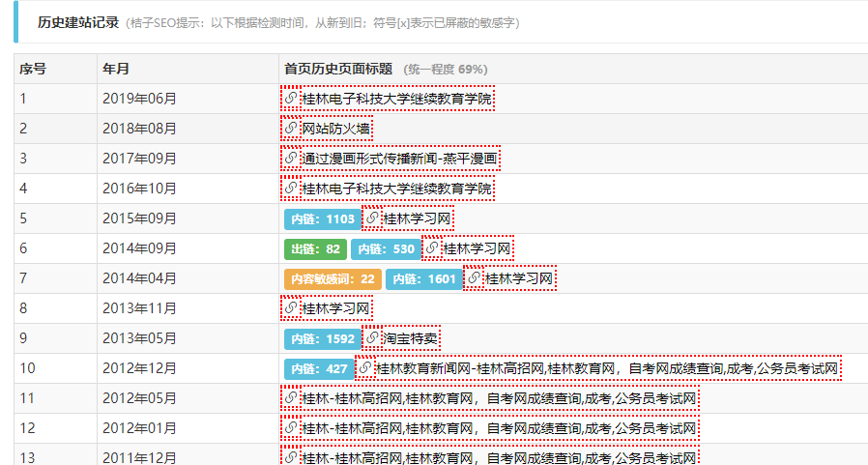The width and height of the screenshot is (868, 465).
Task: Click link icon in the 2012年12月 row
Action: tap(365, 368)
